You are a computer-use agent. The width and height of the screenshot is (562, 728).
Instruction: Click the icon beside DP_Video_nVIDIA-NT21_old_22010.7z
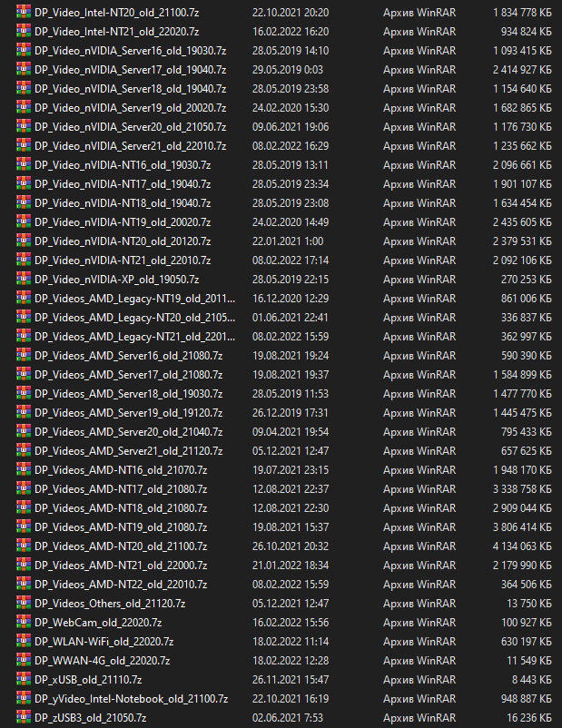(x=24, y=260)
